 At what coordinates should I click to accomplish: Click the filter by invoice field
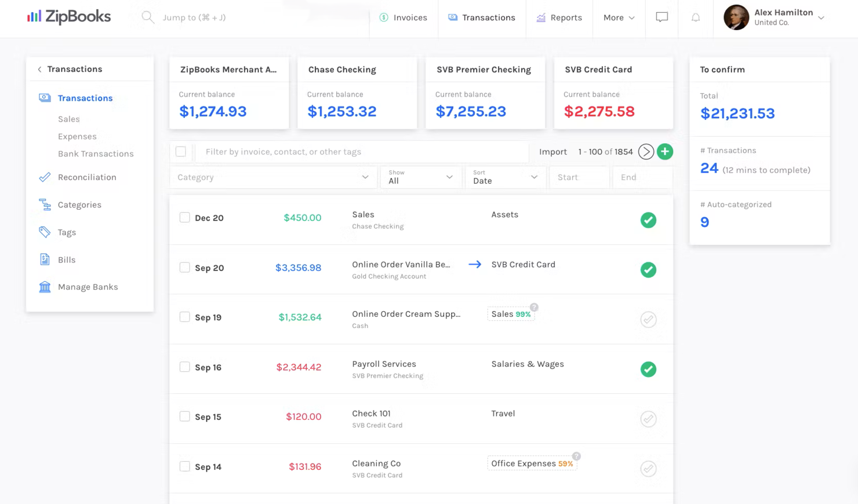(362, 152)
